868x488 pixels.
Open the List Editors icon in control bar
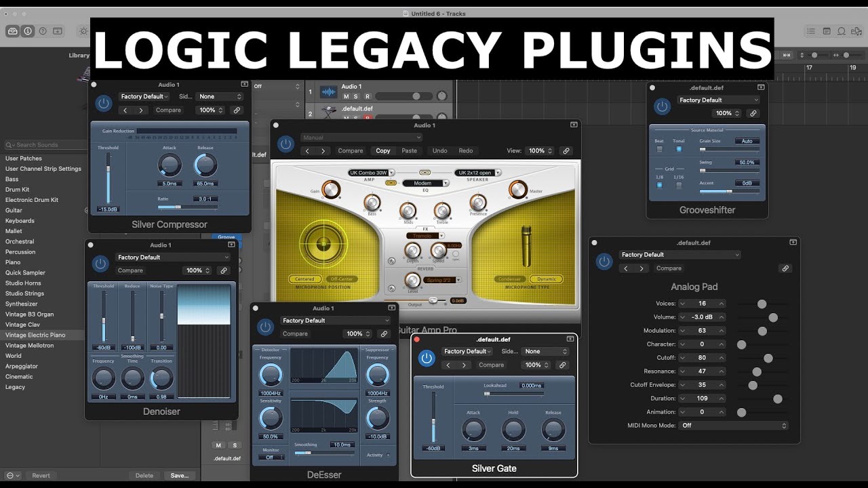[811, 31]
